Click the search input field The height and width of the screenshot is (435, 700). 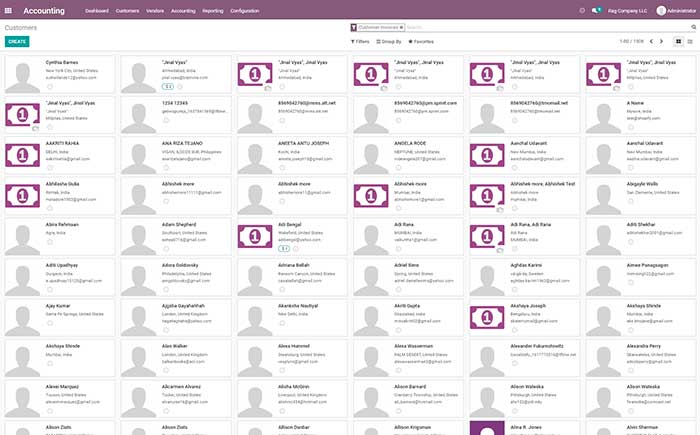pyautogui.click(x=547, y=27)
